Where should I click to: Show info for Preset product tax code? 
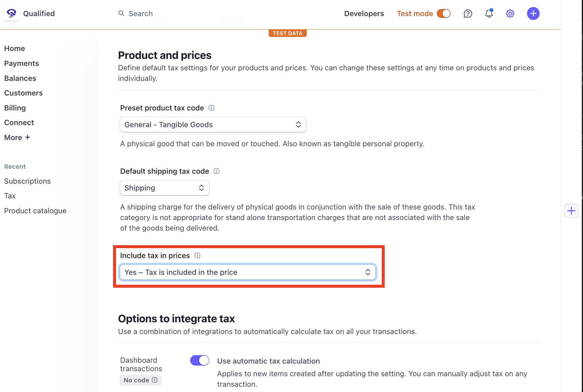point(212,108)
